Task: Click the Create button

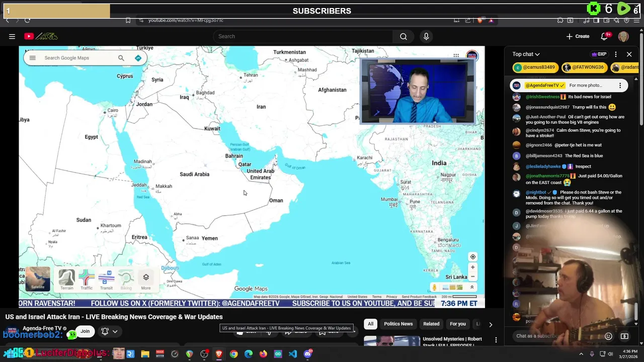Action: tap(578, 36)
